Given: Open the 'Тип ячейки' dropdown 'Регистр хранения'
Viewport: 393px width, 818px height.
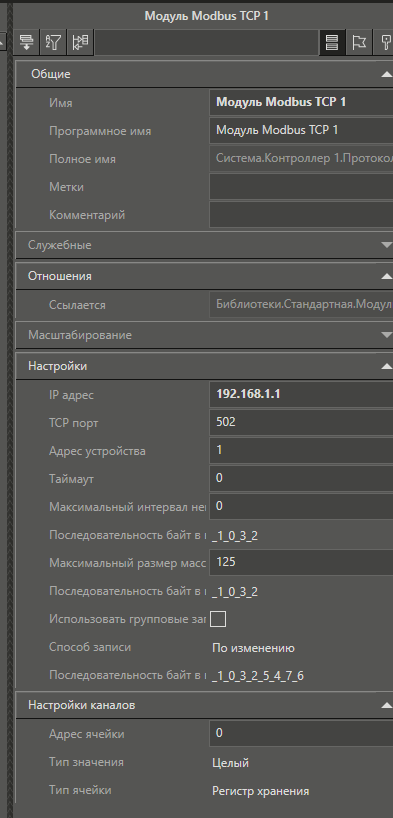Looking at the screenshot, I should pos(260,791).
